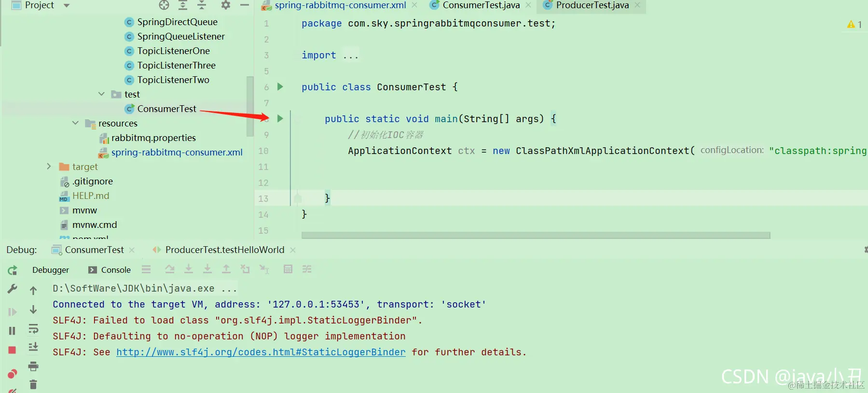Click Drop Frame debugger icon
Screen dimensions: 868x393
[245, 269]
